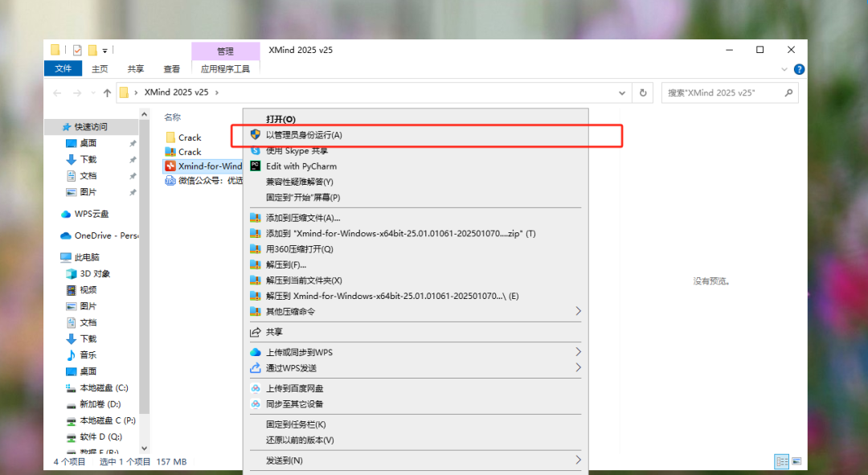
Task: Expand 其他压缩命令 submenu arrow
Action: click(x=578, y=311)
